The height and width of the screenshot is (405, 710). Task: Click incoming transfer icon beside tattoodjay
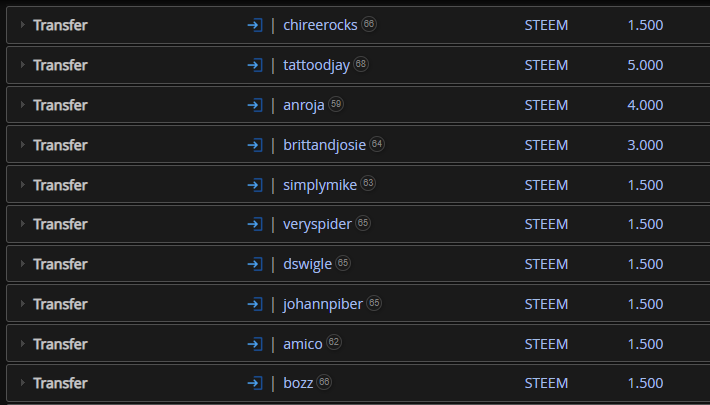(255, 65)
